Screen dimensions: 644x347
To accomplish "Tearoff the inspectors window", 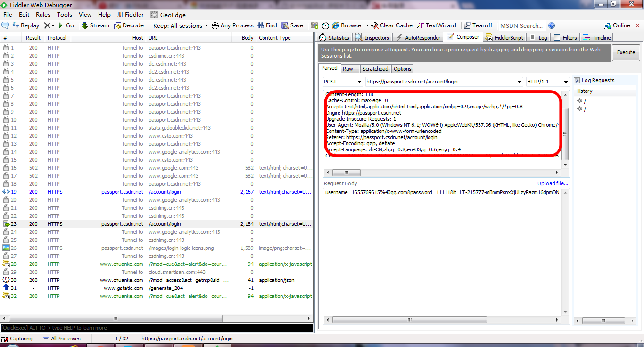I will coord(478,25).
